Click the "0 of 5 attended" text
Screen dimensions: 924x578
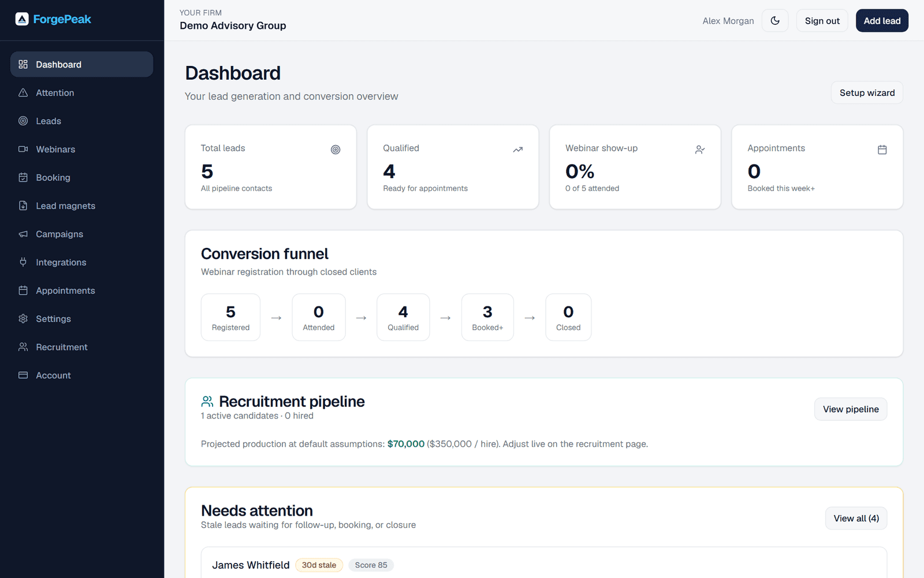point(592,188)
